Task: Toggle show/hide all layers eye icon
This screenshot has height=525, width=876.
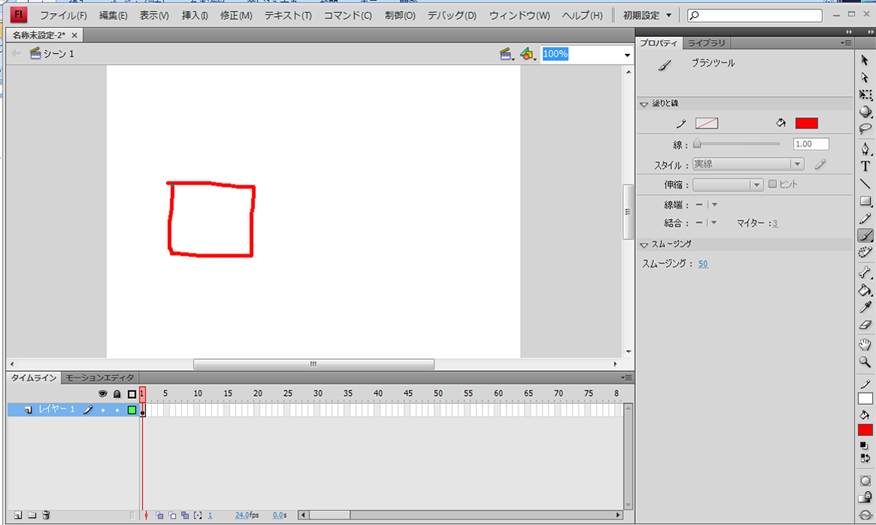Action: [x=102, y=394]
